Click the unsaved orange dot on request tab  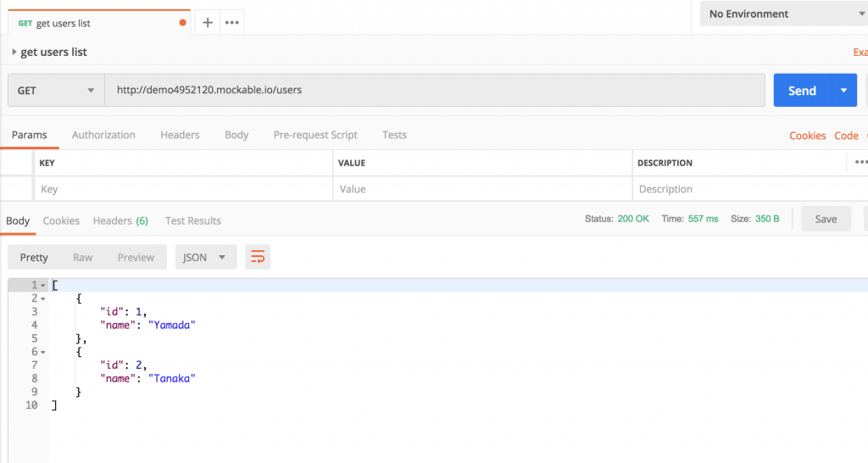tap(183, 23)
